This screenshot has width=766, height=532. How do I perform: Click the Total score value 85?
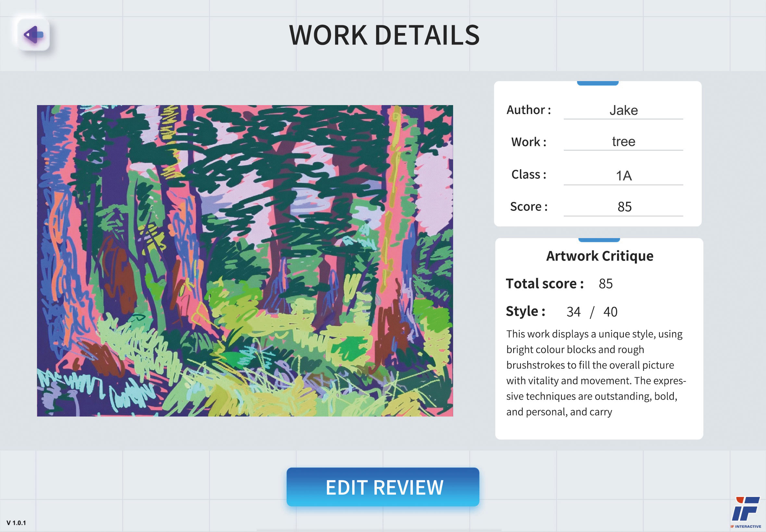(x=605, y=284)
